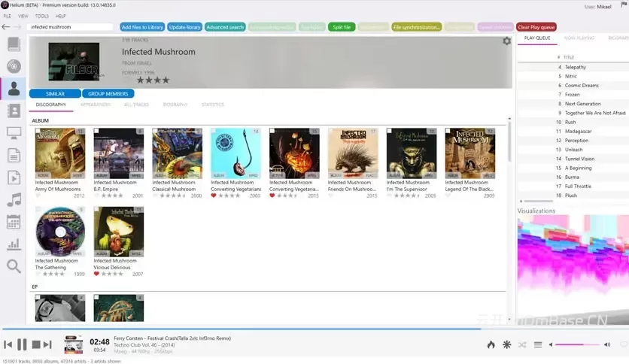Screen dimensions: 629x364
Task: Click Add files to Library button
Action: point(142,27)
